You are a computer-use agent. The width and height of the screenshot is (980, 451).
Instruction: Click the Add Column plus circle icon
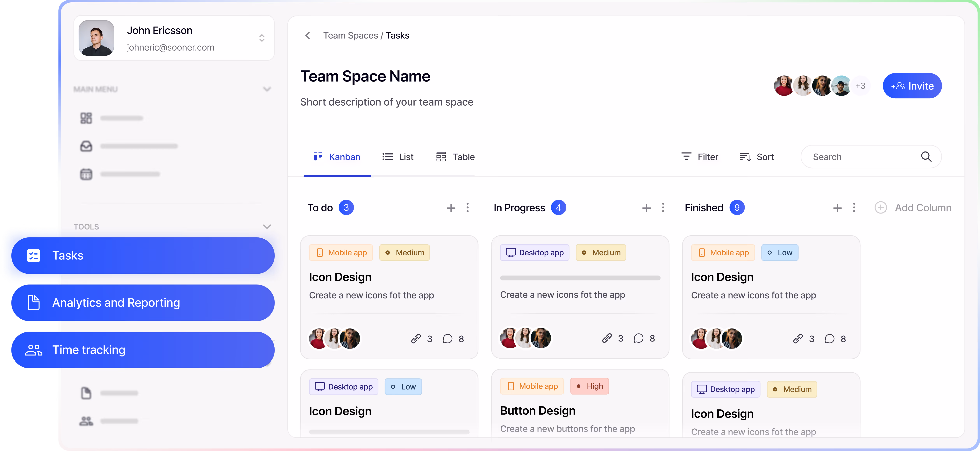coord(881,208)
